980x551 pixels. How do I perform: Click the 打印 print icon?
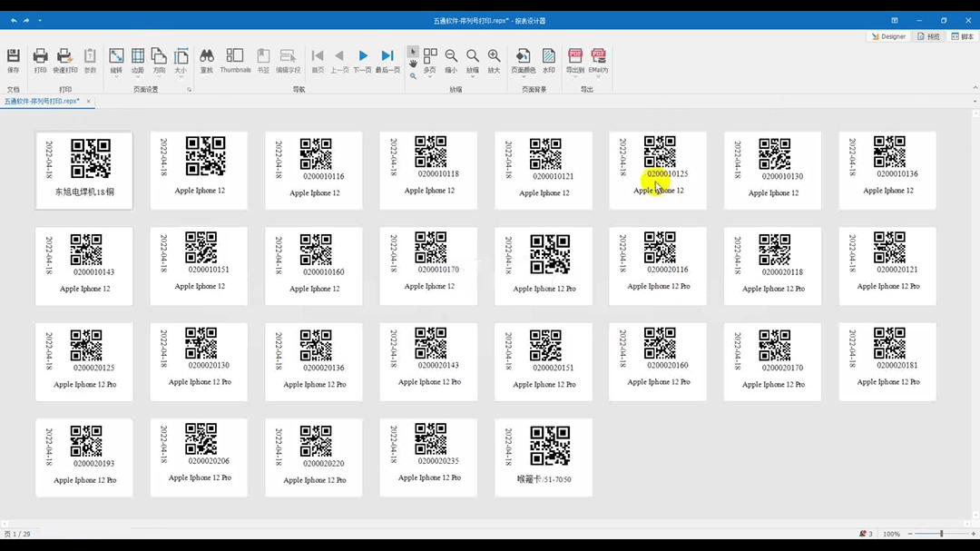click(40, 56)
